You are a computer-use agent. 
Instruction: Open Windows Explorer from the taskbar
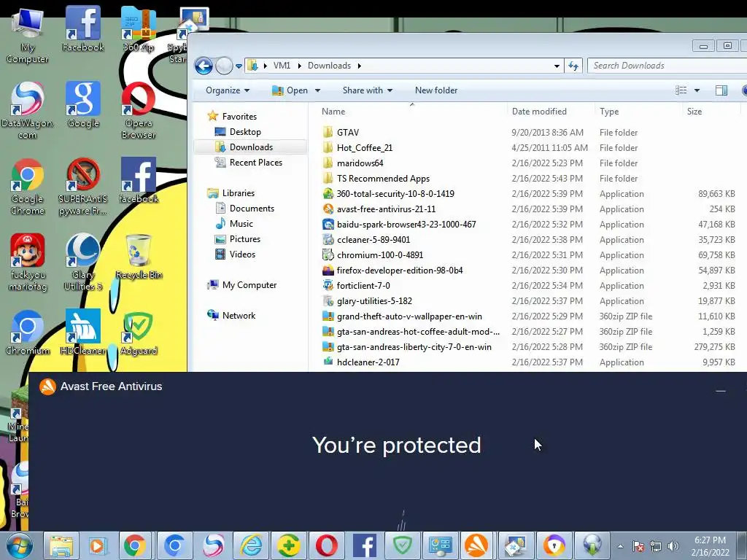click(x=61, y=545)
